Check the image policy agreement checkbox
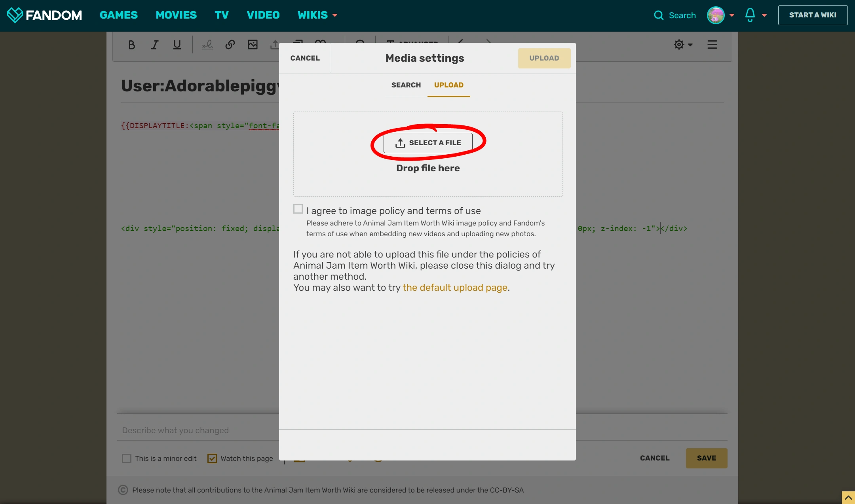 coord(298,209)
